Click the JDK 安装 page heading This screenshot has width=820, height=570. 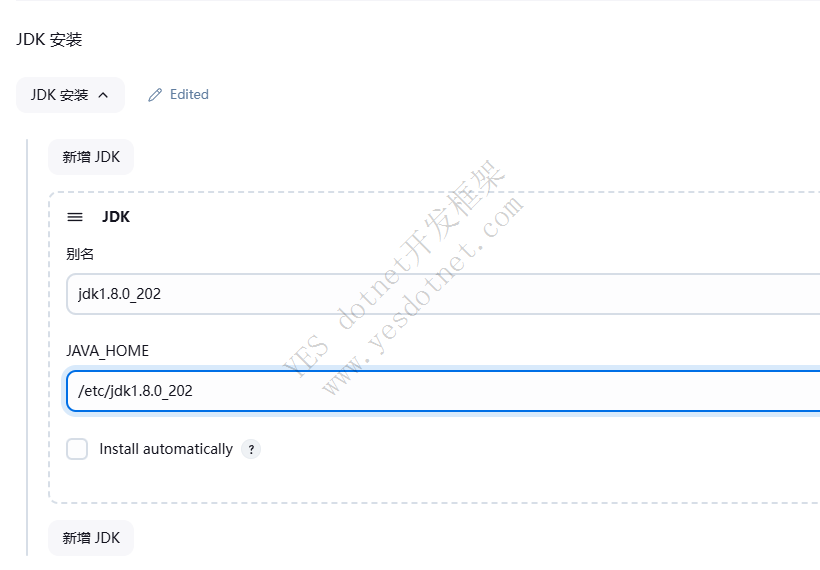(49, 40)
